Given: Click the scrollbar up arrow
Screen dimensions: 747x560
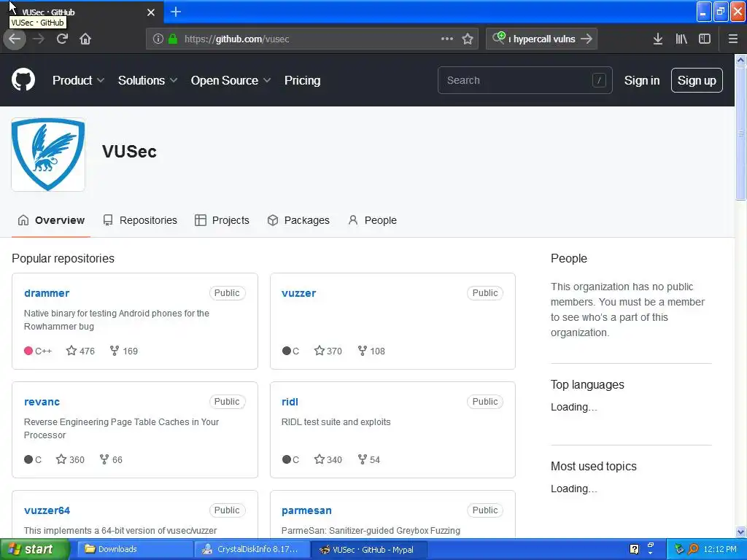Looking at the screenshot, I should click(x=740, y=60).
